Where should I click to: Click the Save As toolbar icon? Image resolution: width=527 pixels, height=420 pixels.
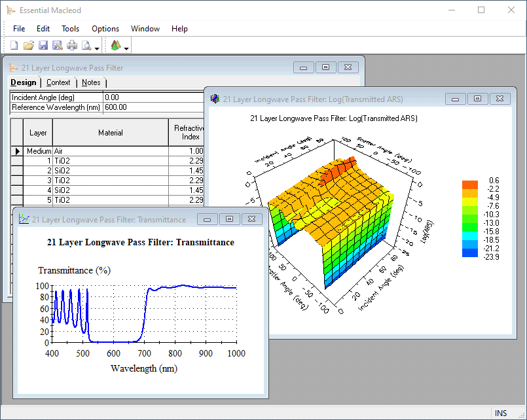[58, 45]
